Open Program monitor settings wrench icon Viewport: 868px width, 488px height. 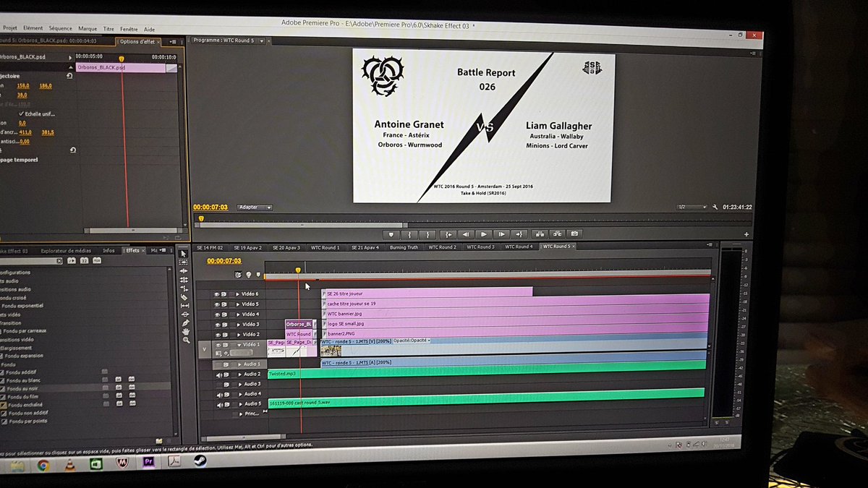[715, 207]
